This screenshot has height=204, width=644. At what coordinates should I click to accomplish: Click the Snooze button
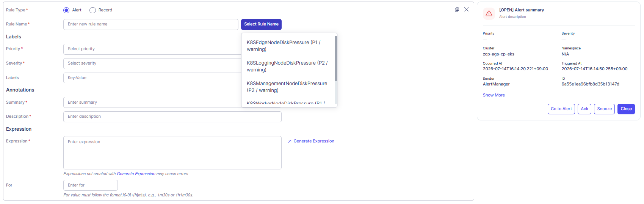click(604, 109)
